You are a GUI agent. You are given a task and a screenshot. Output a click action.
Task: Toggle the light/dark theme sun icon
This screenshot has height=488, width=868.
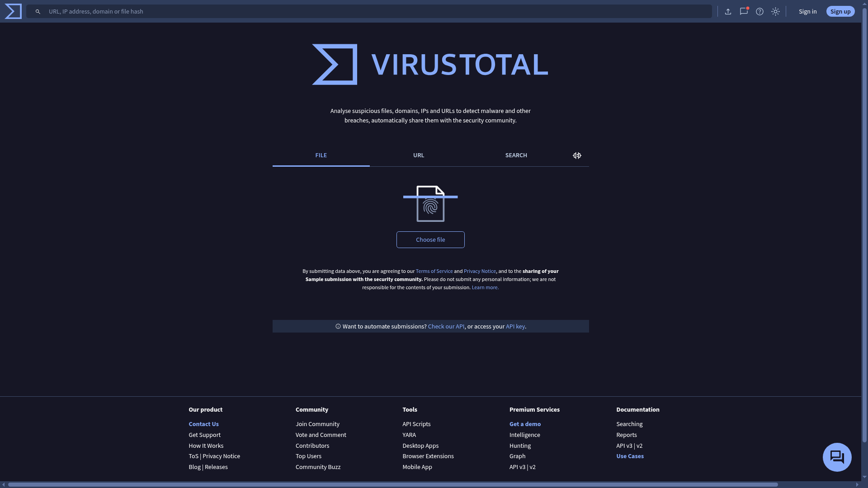pyautogui.click(x=775, y=12)
